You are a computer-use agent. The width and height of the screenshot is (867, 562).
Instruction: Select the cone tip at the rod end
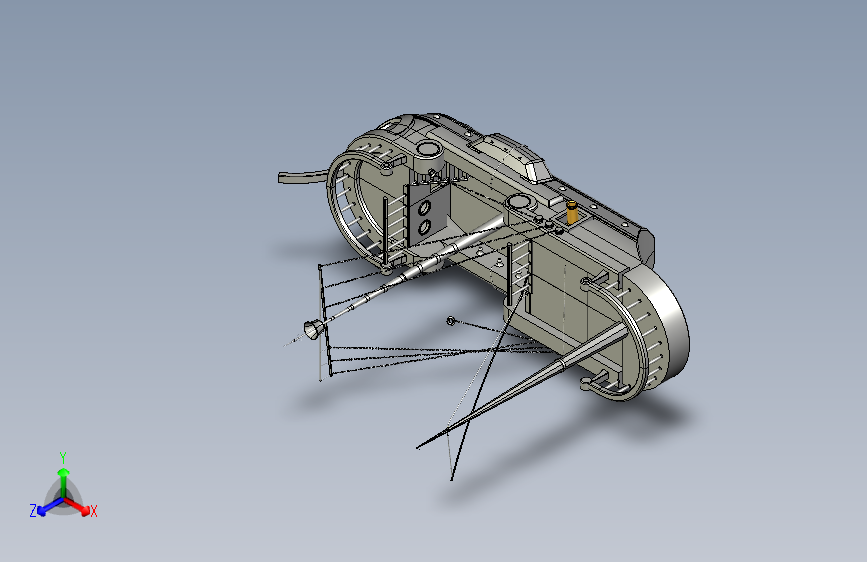312,329
